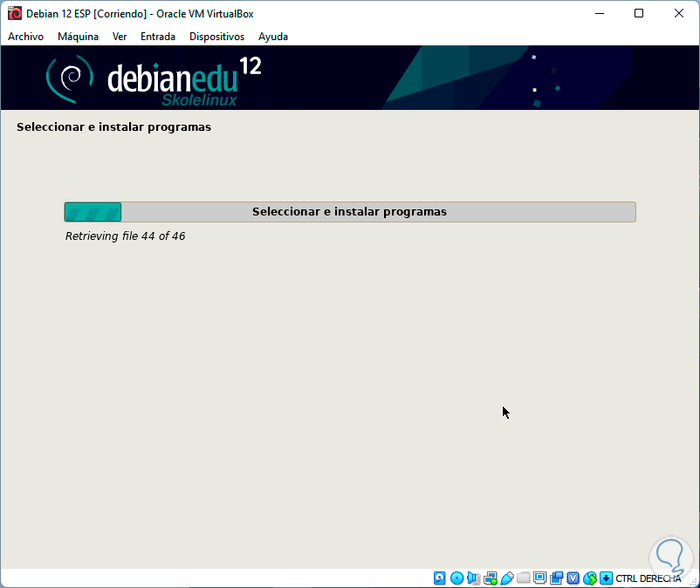Click the network adapter status icon
The image size is (700, 588).
tap(491, 578)
